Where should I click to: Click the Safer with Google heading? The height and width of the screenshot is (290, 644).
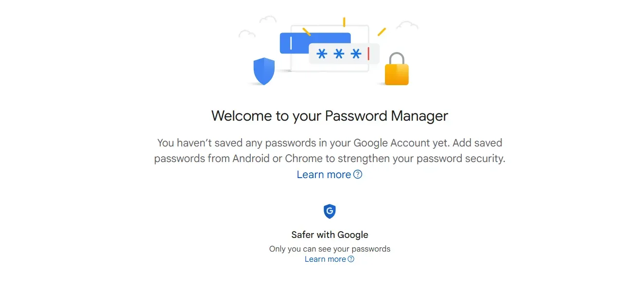click(x=330, y=235)
